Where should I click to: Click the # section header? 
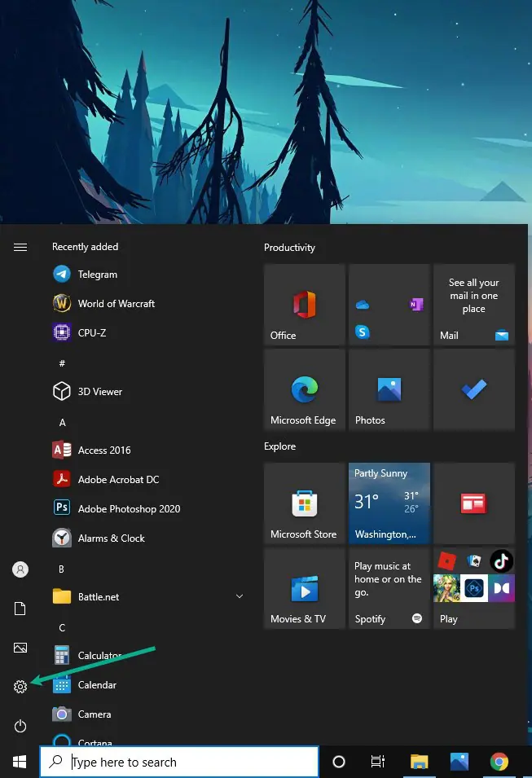[62, 363]
